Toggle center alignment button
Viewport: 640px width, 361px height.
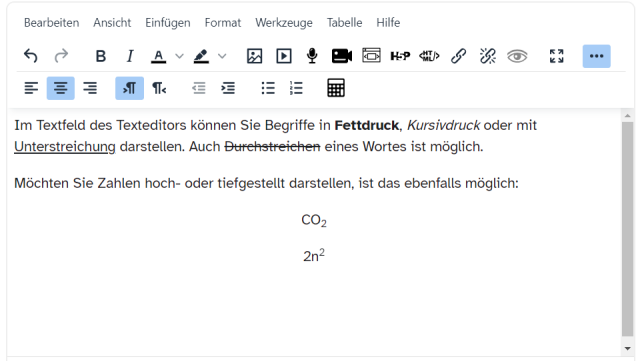(60, 88)
